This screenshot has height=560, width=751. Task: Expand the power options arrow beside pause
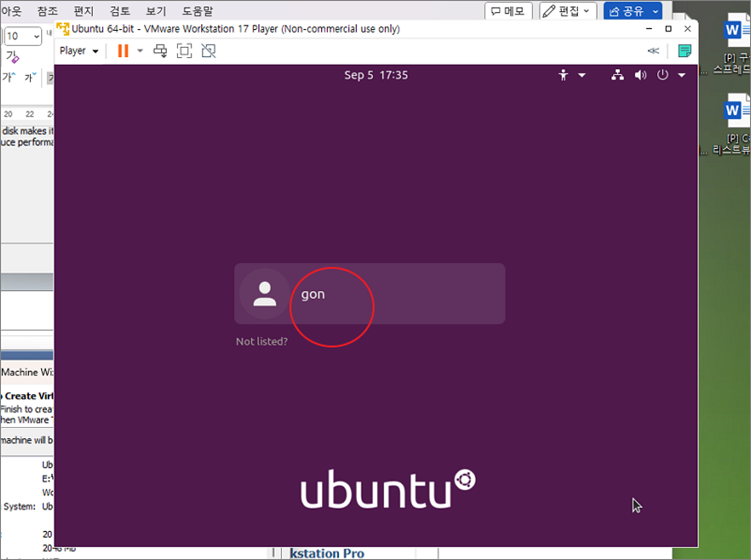click(x=140, y=51)
